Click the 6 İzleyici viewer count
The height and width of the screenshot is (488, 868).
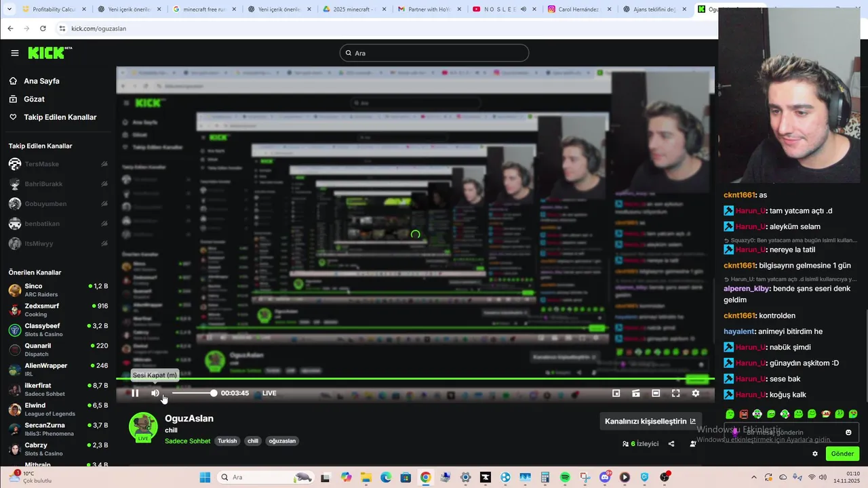pos(641,444)
